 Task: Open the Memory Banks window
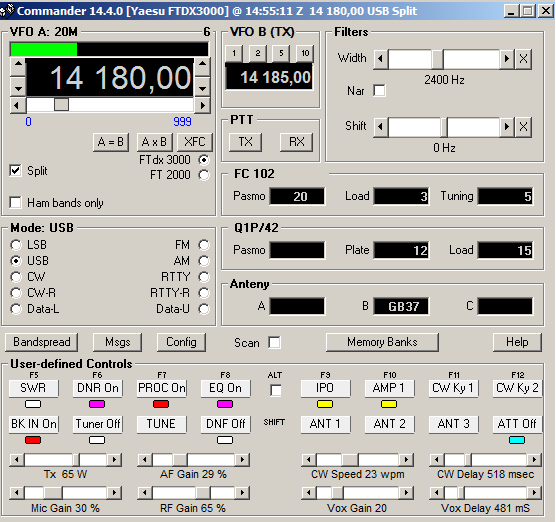382,342
